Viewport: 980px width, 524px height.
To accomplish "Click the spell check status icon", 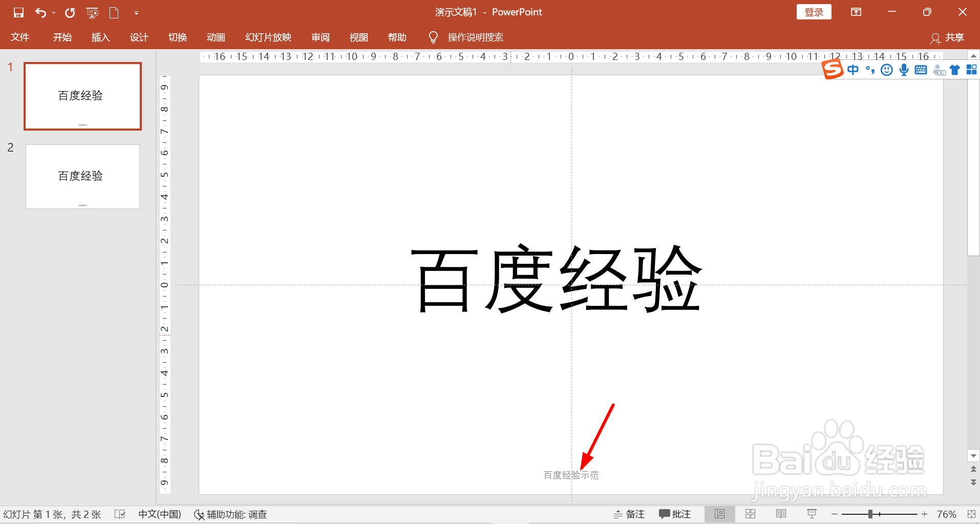I will pos(120,514).
